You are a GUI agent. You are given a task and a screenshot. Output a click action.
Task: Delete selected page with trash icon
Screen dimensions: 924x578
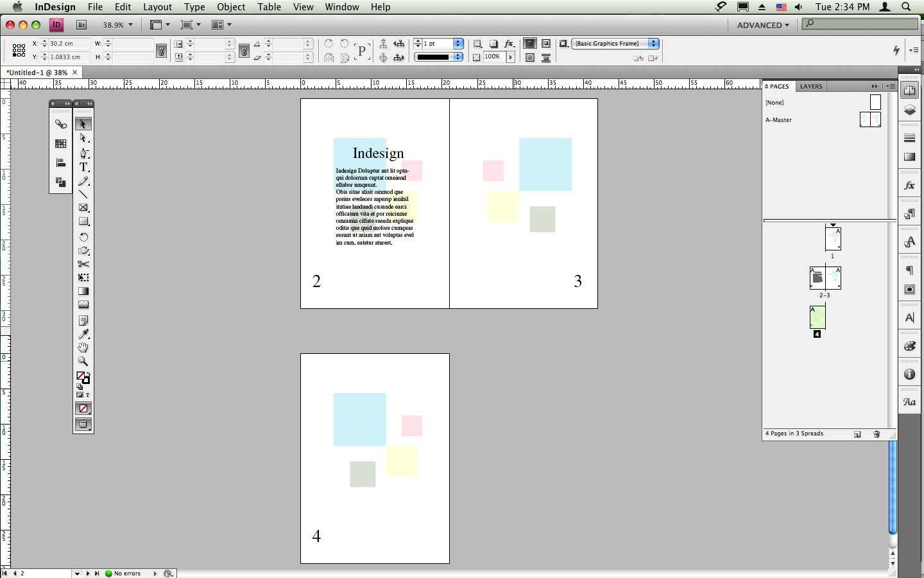click(x=877, y=434)
